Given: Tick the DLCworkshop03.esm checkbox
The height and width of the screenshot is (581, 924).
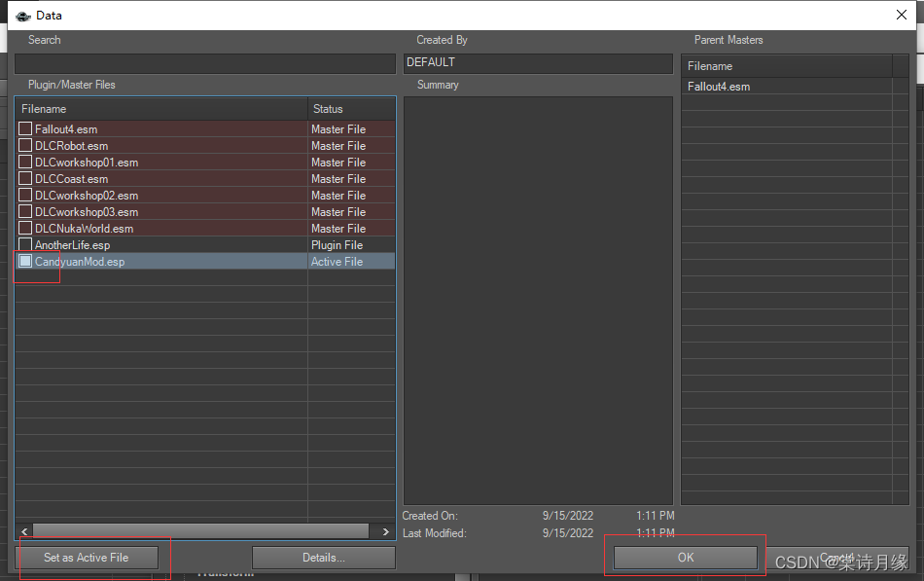Looking at the screenshot, I should [x=25, y=211].
